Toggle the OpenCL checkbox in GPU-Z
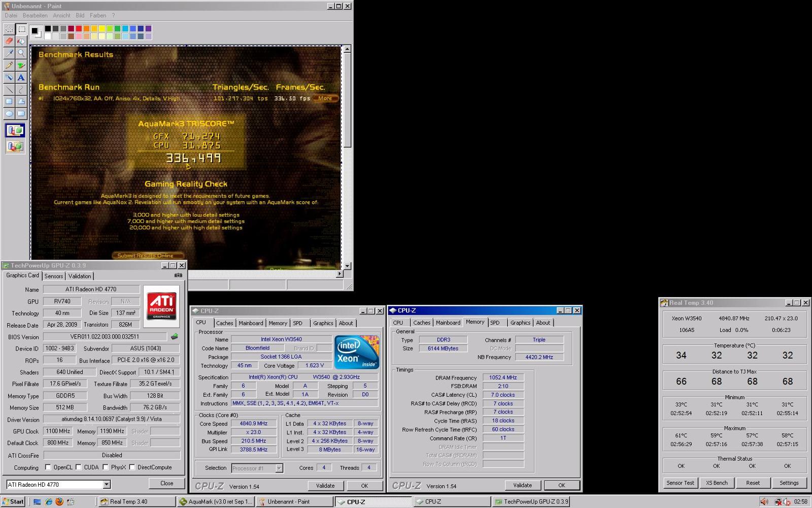Viewport: 812px width, 508px height. 48,467
